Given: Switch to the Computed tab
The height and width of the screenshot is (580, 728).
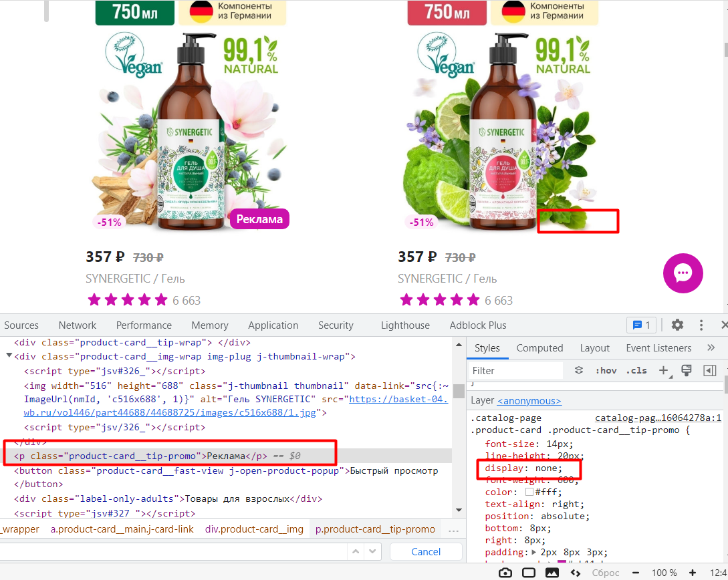Looking at the screenshot, I should [x=539, y=348].
